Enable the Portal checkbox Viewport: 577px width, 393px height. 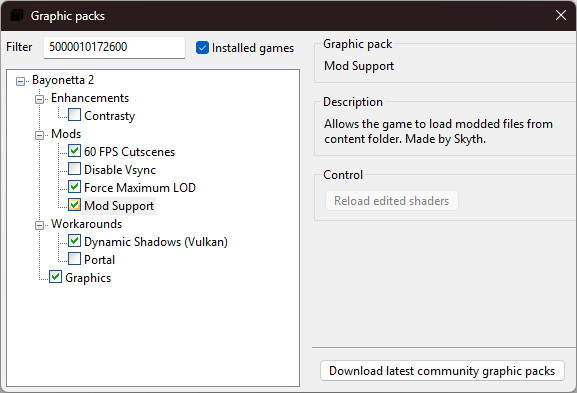click(74, 259)
